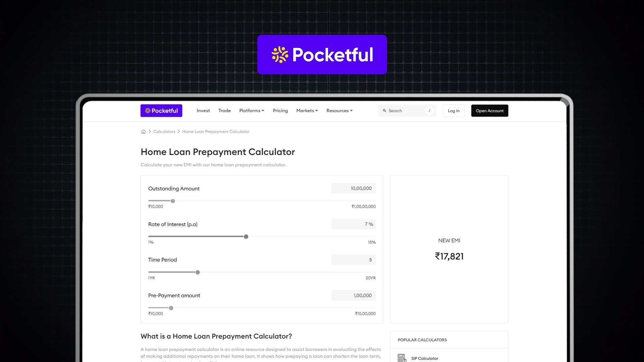Screen dimensions: 644x362
Task: Click the Pocketful banner logo at top
Action: (x=322, y=54)
